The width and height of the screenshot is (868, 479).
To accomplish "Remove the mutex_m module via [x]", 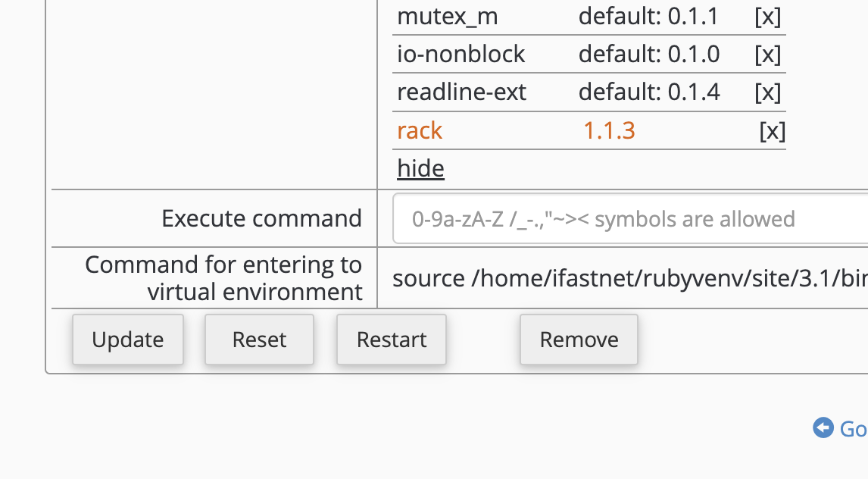I will click(x=767, y=17).
